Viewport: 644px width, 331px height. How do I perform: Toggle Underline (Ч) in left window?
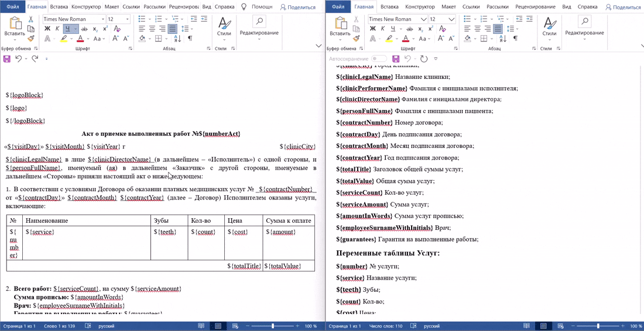[68, 29]
